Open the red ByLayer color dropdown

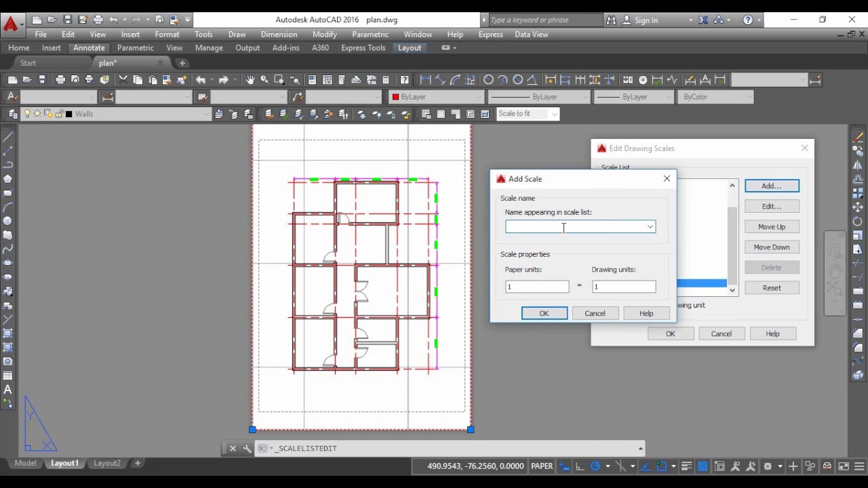478,97
